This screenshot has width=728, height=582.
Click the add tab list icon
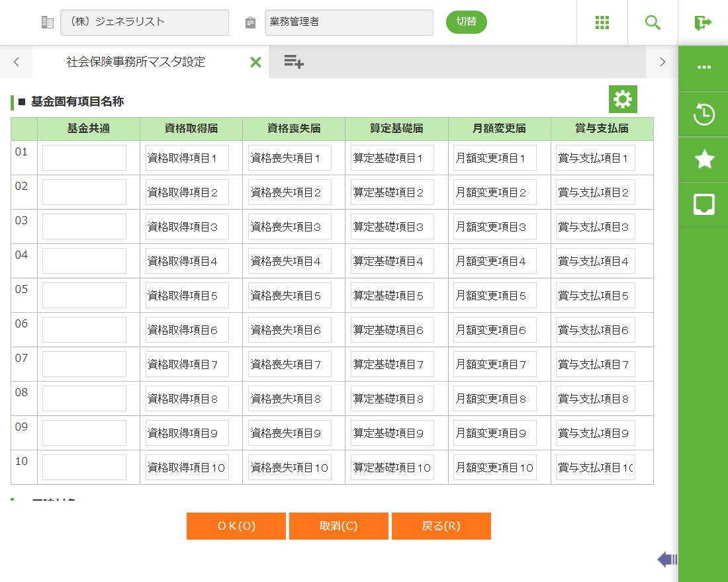click(x=294, y=62)
